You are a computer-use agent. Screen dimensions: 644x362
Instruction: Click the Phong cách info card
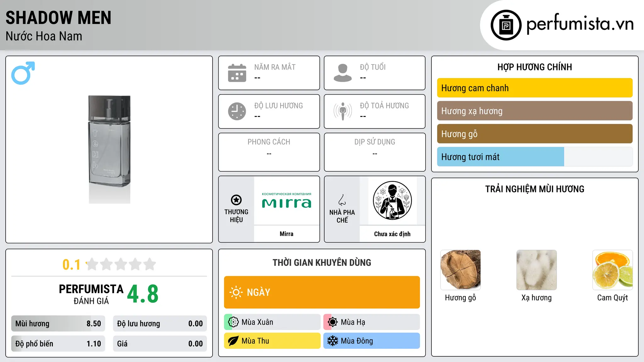(x=269, y=152)
